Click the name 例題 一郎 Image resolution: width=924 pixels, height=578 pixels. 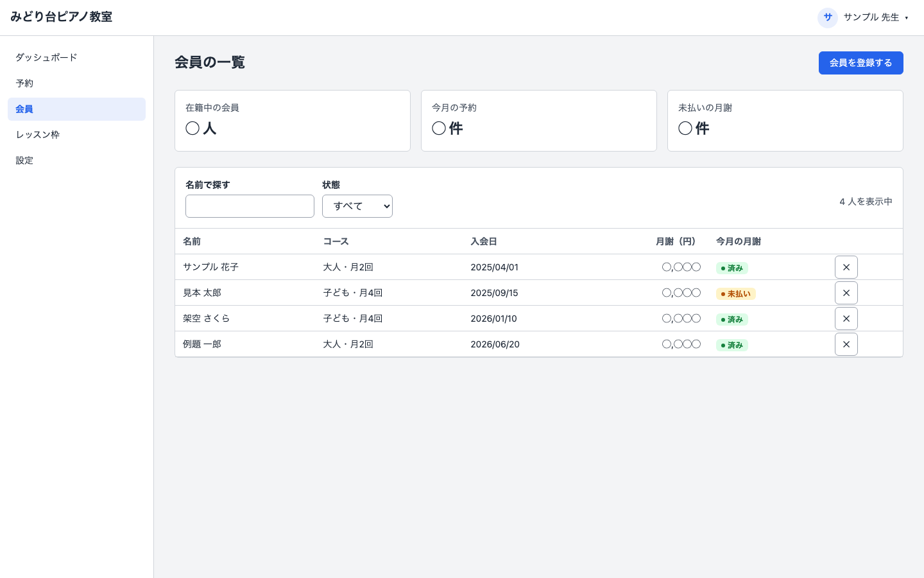[x=202, y=344]
